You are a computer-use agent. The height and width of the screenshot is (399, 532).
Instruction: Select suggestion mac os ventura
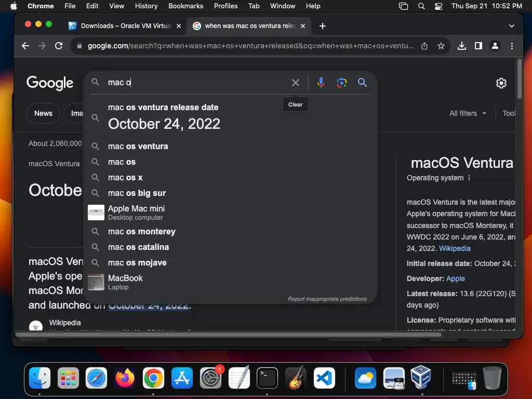tap(231, 146)
